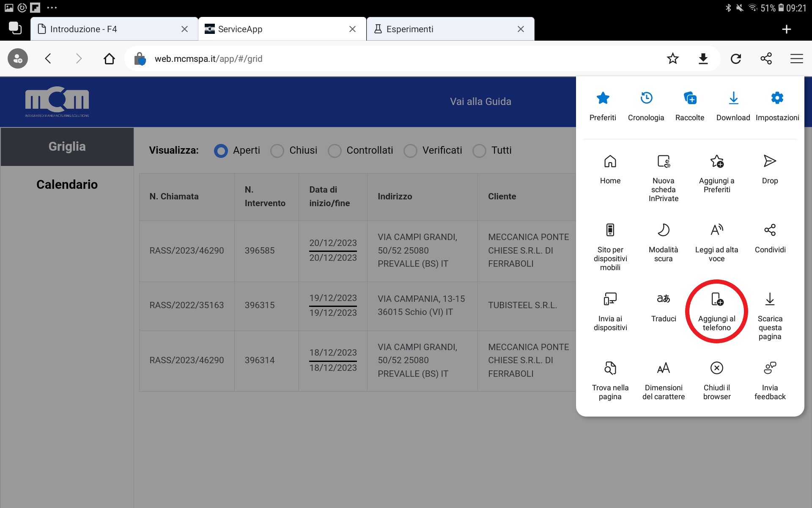Open Nuova scheda InPrivate
812x508 pixels.
pyautogui.click(x=663, y=177)
